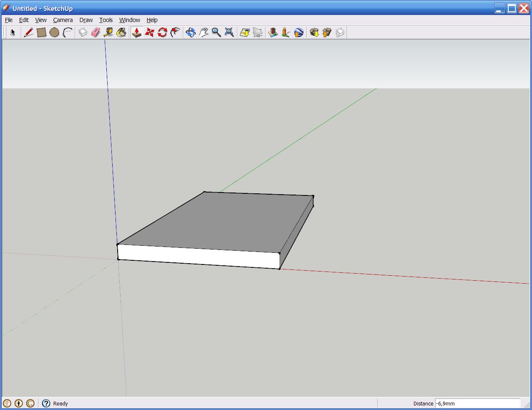Select the Line pencil tool

coord(28,32)
